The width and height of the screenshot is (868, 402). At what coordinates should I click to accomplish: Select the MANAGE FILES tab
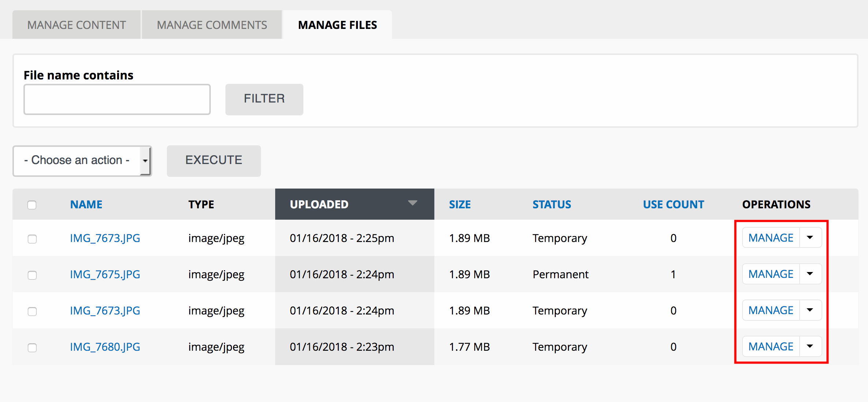pos(337,25)
